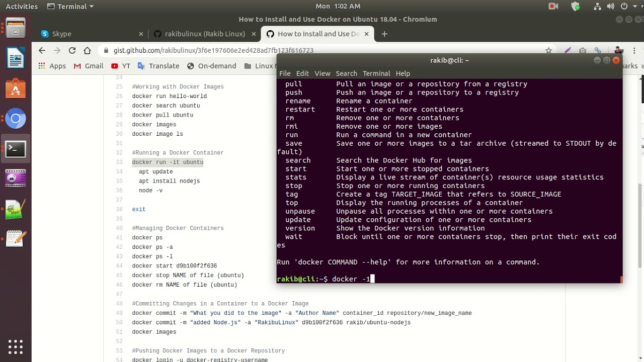Open the YT bookmark
644x362 pixels.
pyautogui.click(x=121, y=66)
